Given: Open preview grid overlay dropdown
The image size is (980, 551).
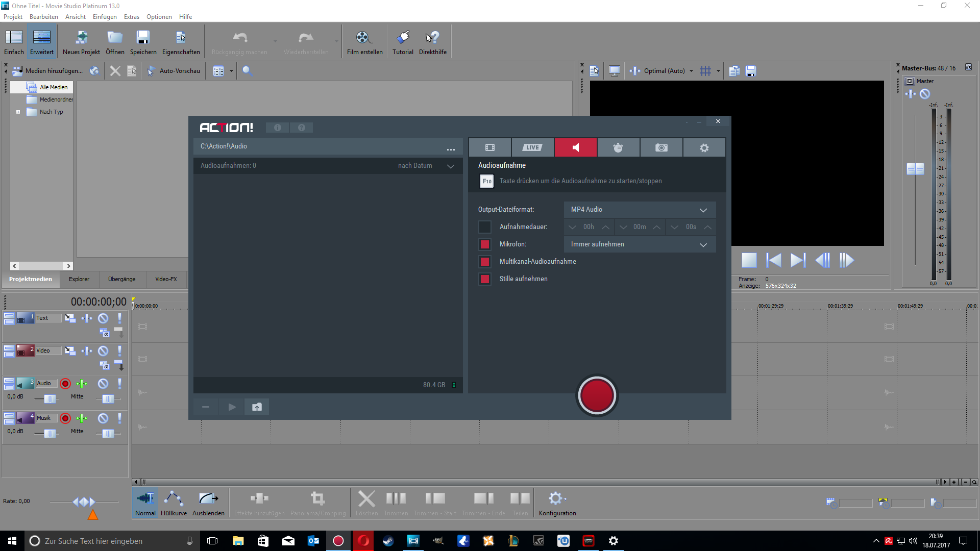Looking at the screenshot, I should [x=718, y=71].
